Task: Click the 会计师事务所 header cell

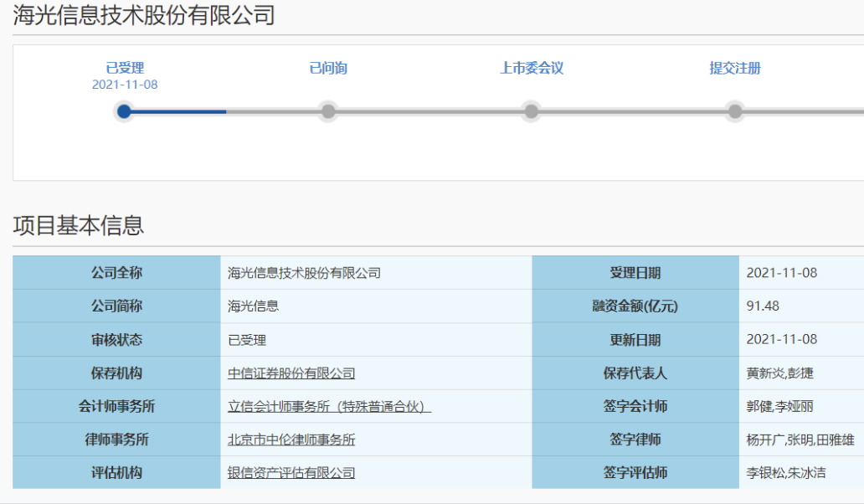Action: [117, 407]
